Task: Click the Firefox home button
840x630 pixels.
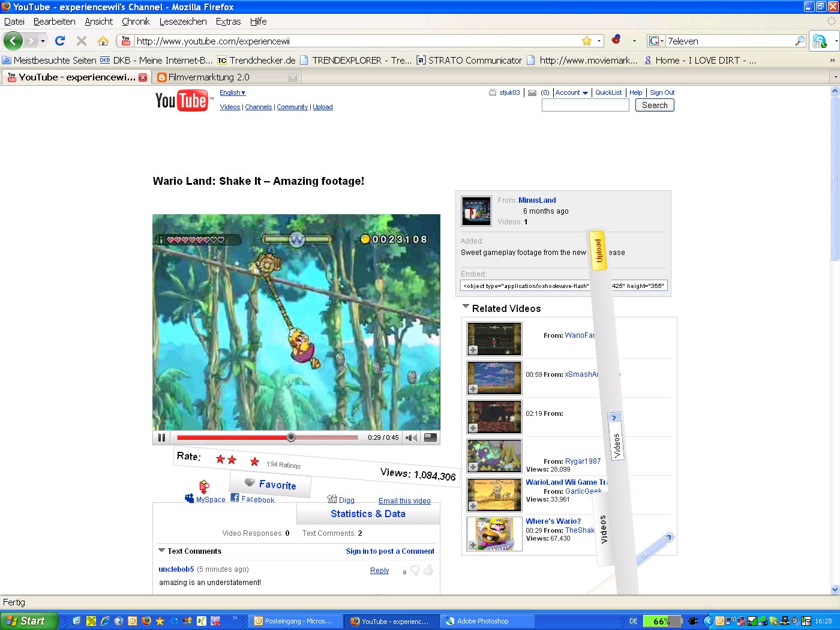Action: [x=103, y=41]
